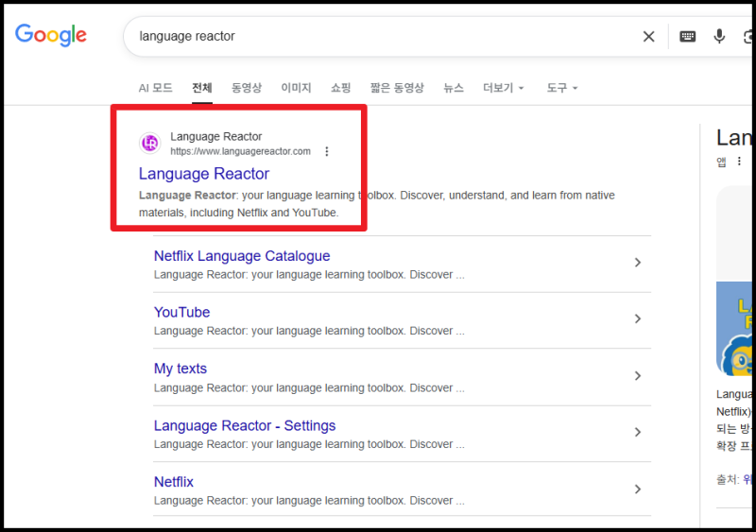Switch to the AI 모드 tab

pyautogui.click(x=155, y=88)
